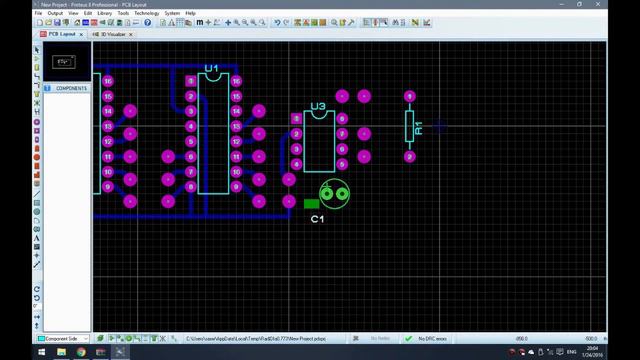Viewport: 640px width, 360px height.
Task: Select the dimension measuring tool
Action: tap(37, 264)
